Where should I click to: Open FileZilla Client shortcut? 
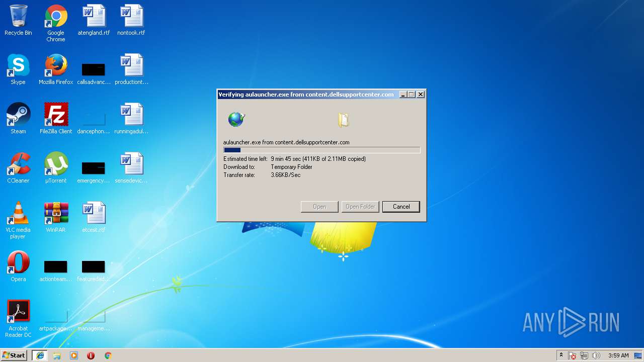pos(56,119)
